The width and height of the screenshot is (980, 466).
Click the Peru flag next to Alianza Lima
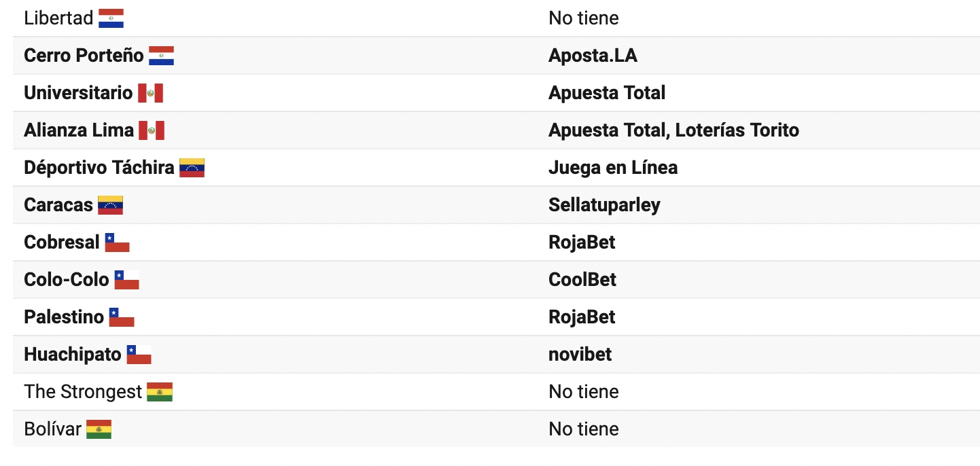[152, 130]
